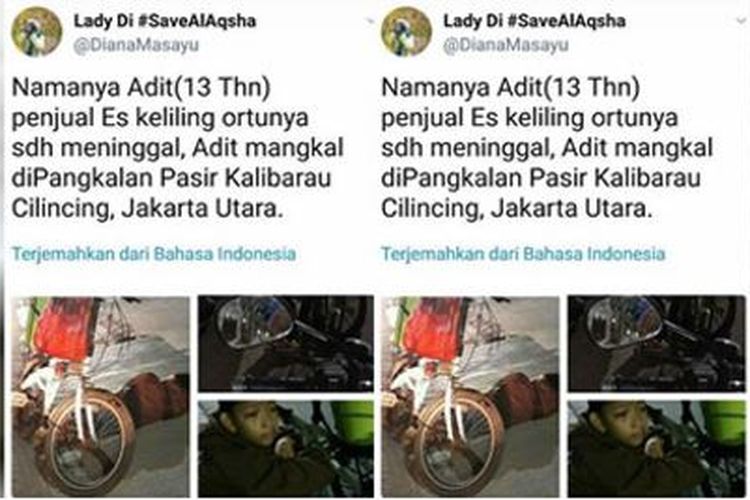
Task: Click left tweet's Cilincing, Jakarta Utara line
Action: tap(147, 209)
